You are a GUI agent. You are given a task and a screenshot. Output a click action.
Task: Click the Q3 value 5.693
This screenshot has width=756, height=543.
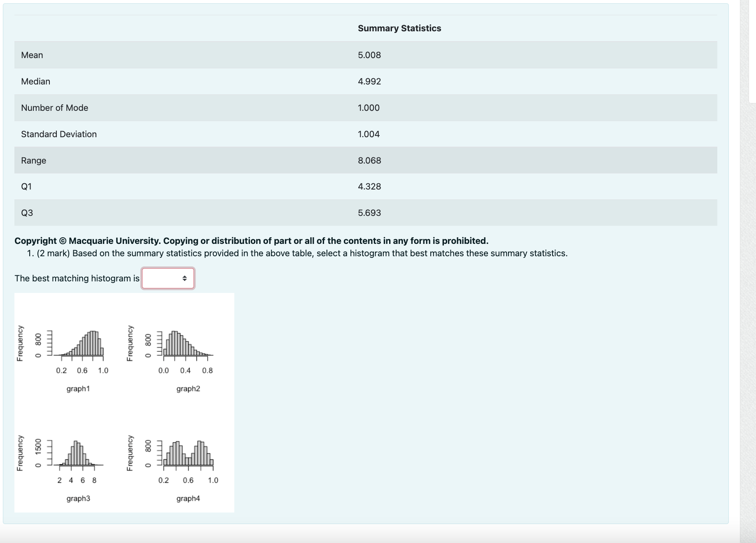click(x=369, y=213)
